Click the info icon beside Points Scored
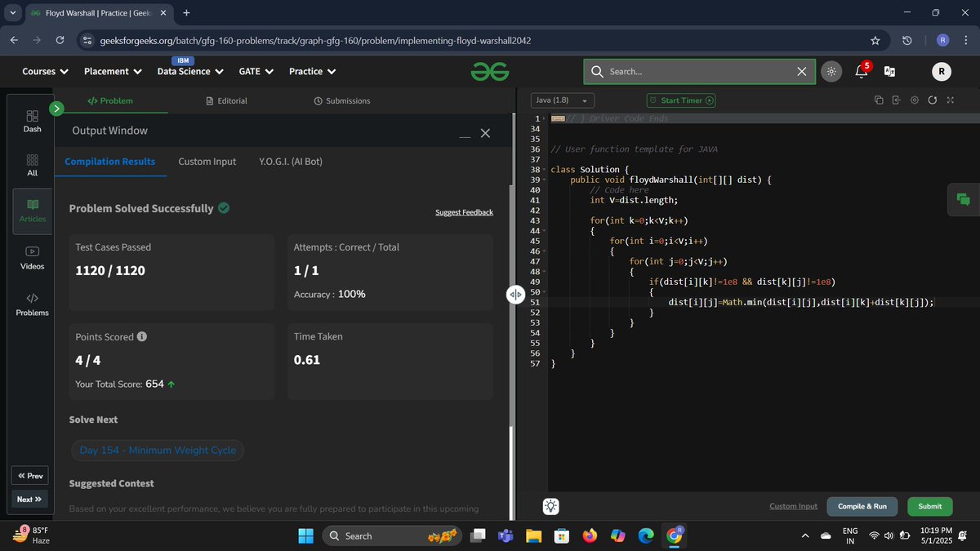 click(142, 336)
